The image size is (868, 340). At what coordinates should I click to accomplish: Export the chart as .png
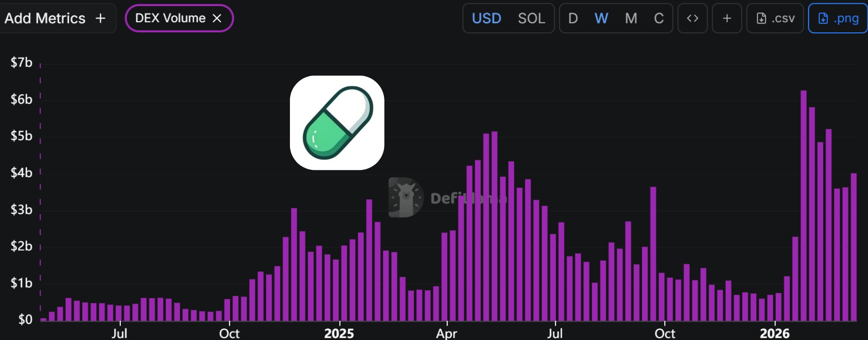[838, 18]
